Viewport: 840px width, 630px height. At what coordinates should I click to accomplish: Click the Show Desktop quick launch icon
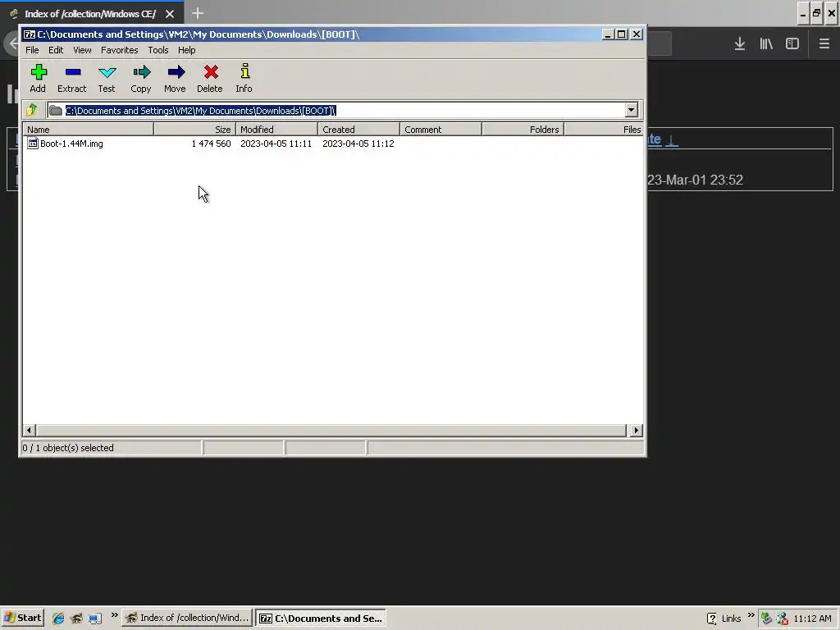[x=95, y=619]
